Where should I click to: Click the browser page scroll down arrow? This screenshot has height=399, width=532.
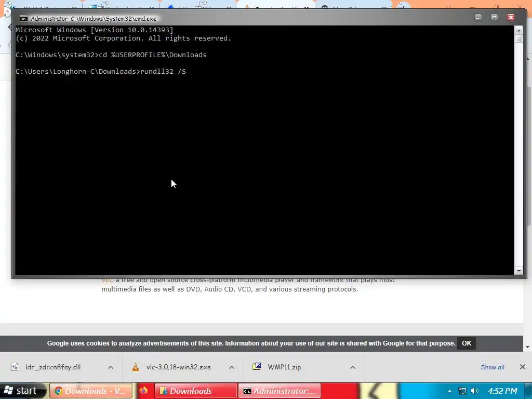click(528, 347)
